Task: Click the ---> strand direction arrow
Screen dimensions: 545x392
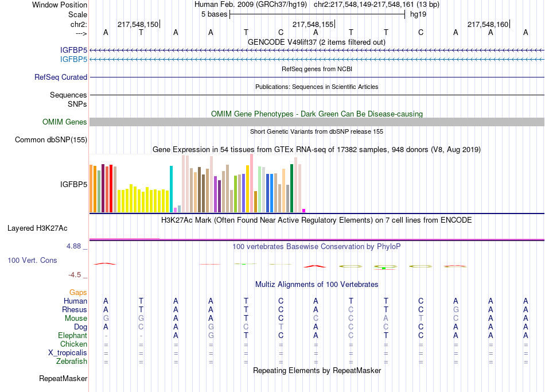Action: [x=81, y=33]
